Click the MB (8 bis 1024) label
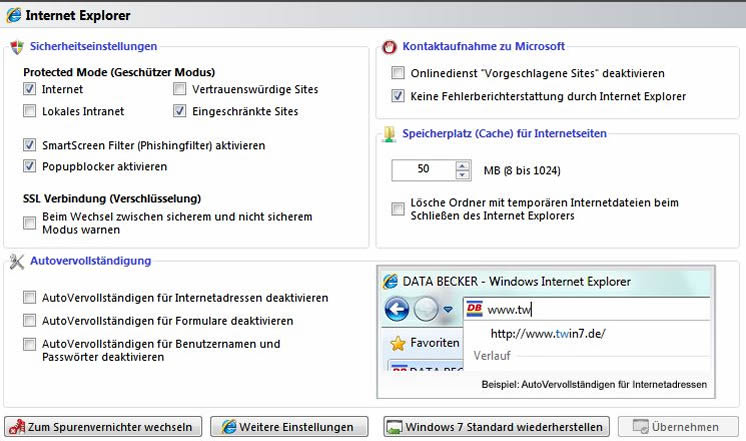The image size is (746, 441). [x=522, y=170]
